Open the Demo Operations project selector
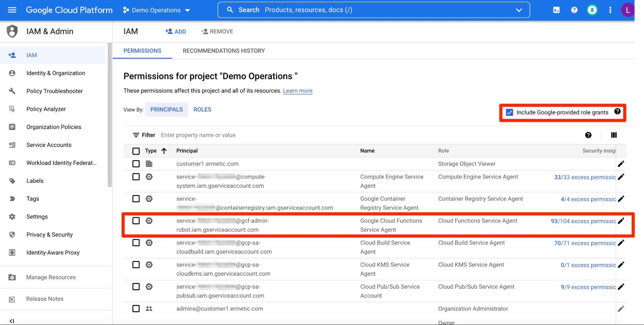 (157, 10)
